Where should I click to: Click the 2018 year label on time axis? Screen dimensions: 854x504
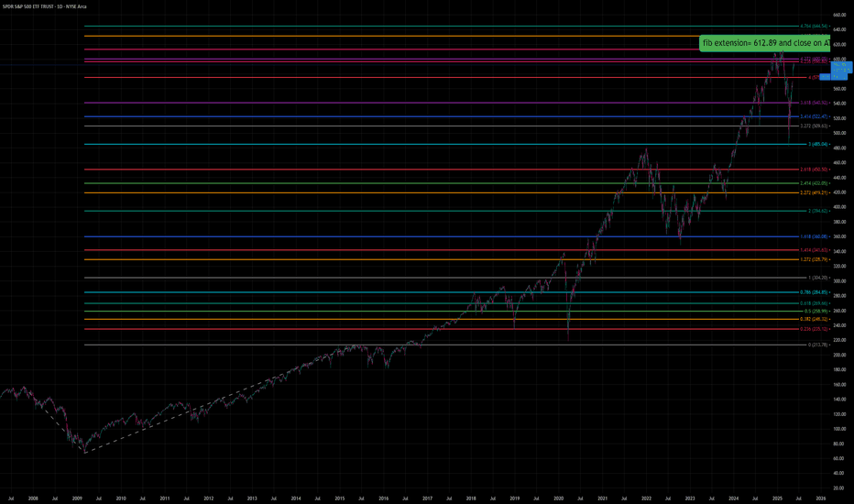(x=471, y=499)
